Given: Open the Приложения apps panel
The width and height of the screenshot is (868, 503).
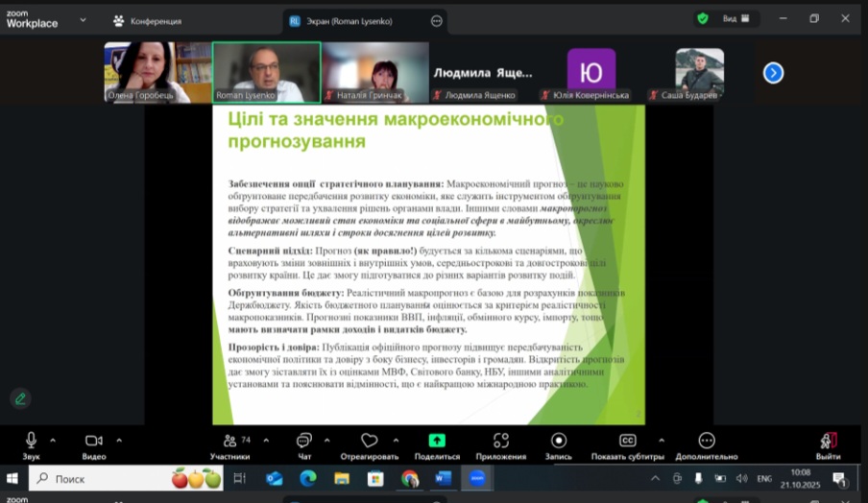Looking at the screenshot, I should pos(500,444).
